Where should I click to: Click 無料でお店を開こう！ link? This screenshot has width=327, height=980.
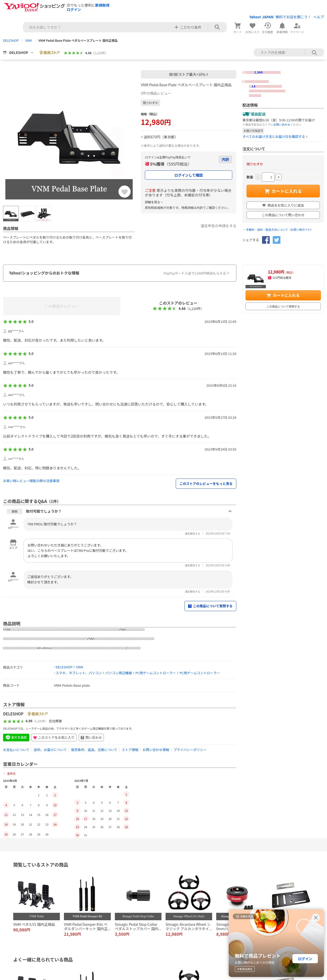coord(293,17)
